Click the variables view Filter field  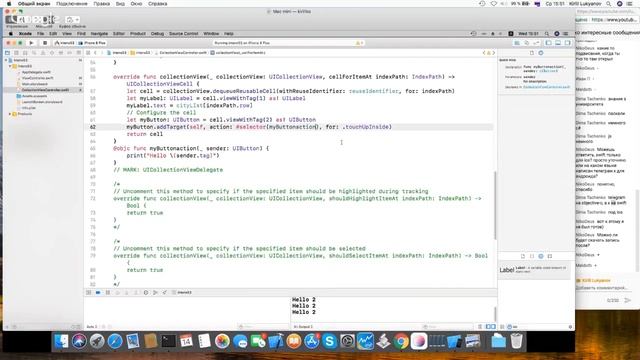coord(262,327)
